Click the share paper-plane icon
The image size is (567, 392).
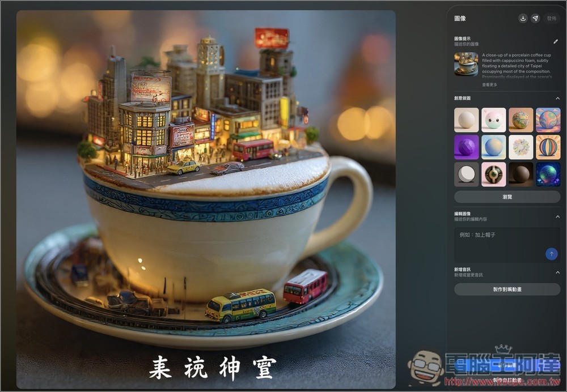click(x=535, y=18)
